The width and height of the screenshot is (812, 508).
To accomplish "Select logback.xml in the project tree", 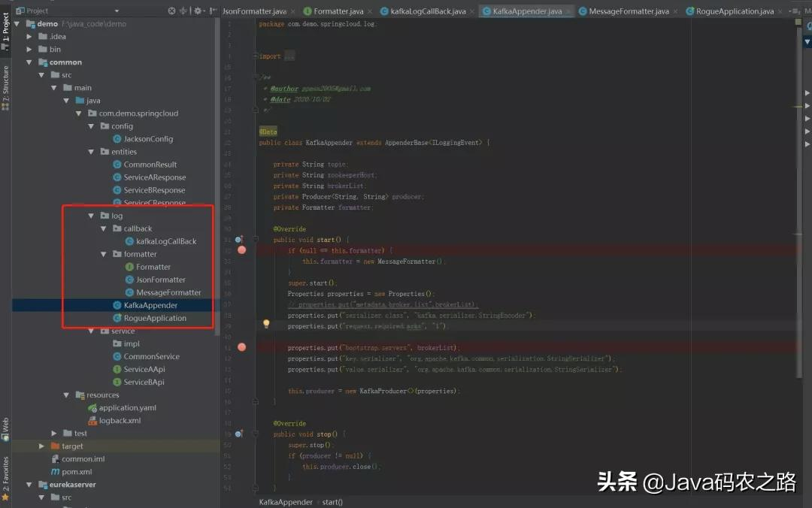I will click(120, 420).
